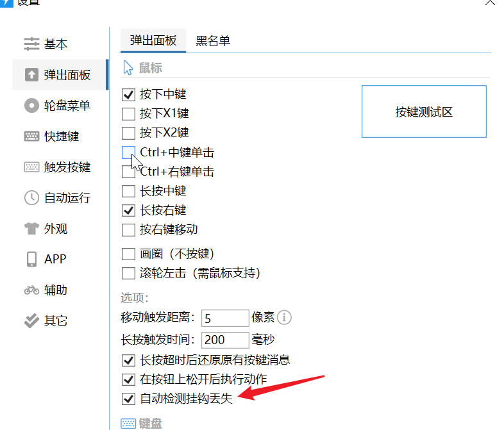Select 其它 in the sidebar
The height and width of the screenshot is (430, 504).
[x=60, y=320]
